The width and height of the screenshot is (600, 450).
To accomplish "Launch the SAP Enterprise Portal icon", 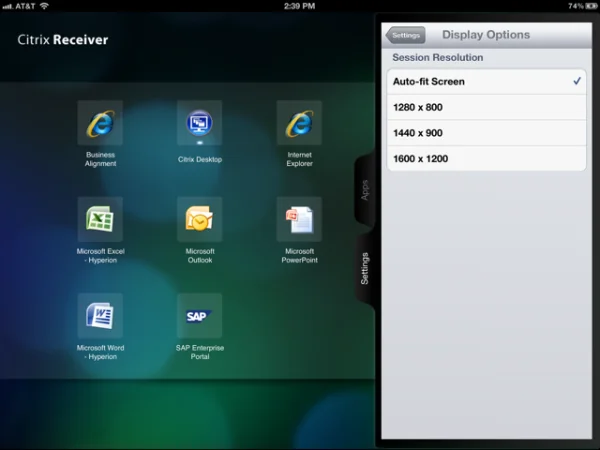I will pos(199,316).
